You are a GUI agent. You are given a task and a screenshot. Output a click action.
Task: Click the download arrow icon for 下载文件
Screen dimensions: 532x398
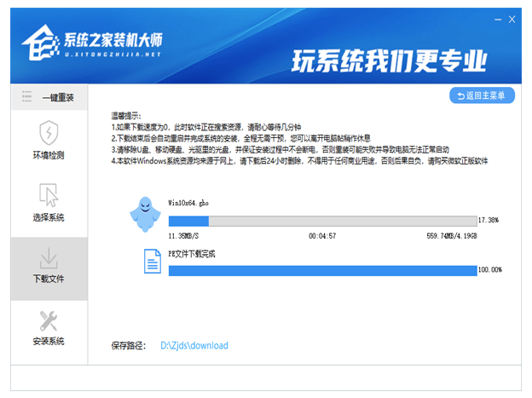tap(49, 257)
